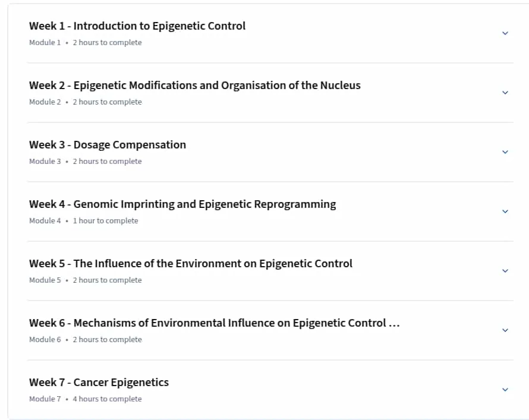Click Module 4 one hour subtitle

click(83, 221)
